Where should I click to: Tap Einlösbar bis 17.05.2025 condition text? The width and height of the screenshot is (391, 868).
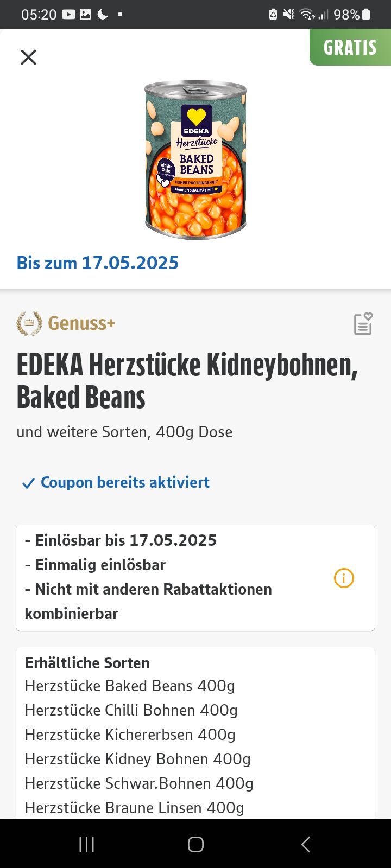tap(121, 540)
